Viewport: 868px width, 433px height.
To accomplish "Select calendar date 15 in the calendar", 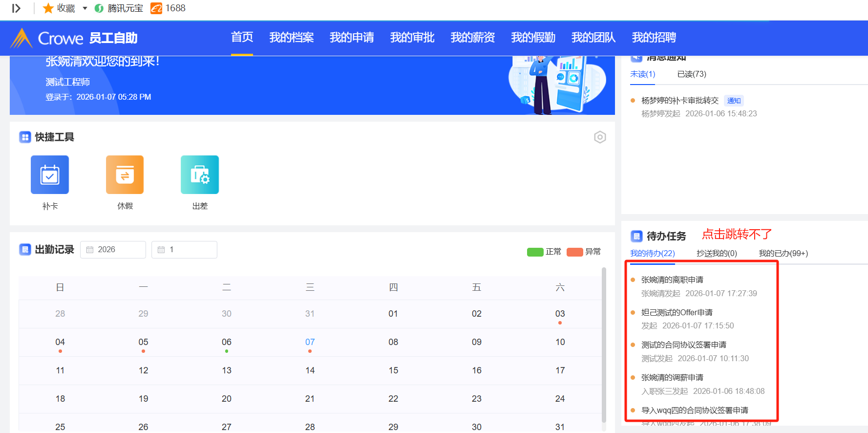I will (x=393, y=370).
